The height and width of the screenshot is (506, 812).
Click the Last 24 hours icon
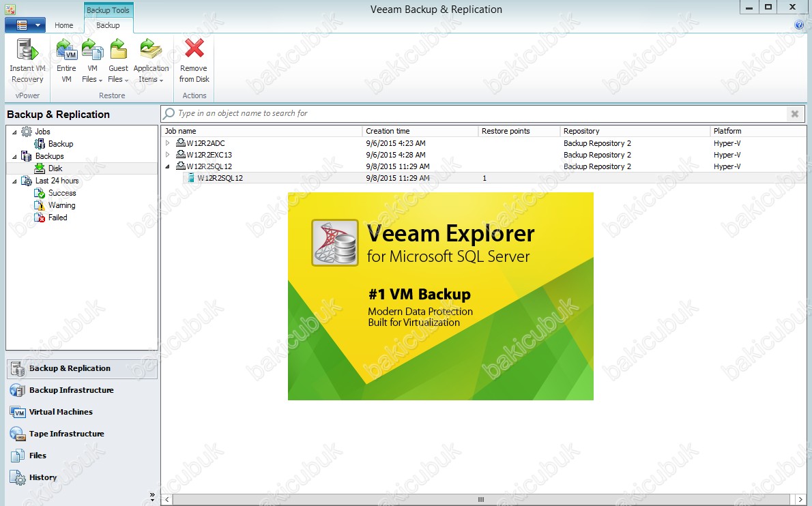[27, 181]
